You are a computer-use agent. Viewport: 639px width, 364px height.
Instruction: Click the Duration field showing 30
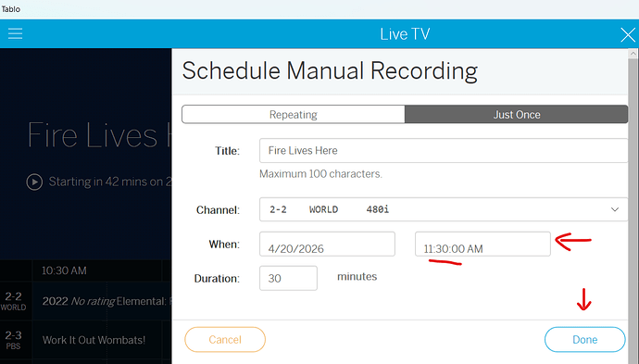[x=288, y=278]
